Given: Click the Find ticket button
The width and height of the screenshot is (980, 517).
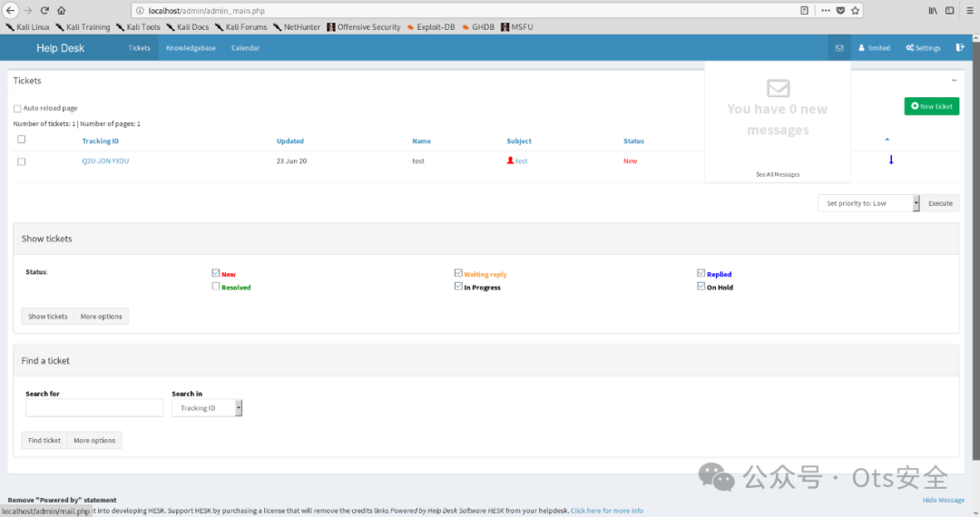Looking at the screenshot, I should [44, 440].
